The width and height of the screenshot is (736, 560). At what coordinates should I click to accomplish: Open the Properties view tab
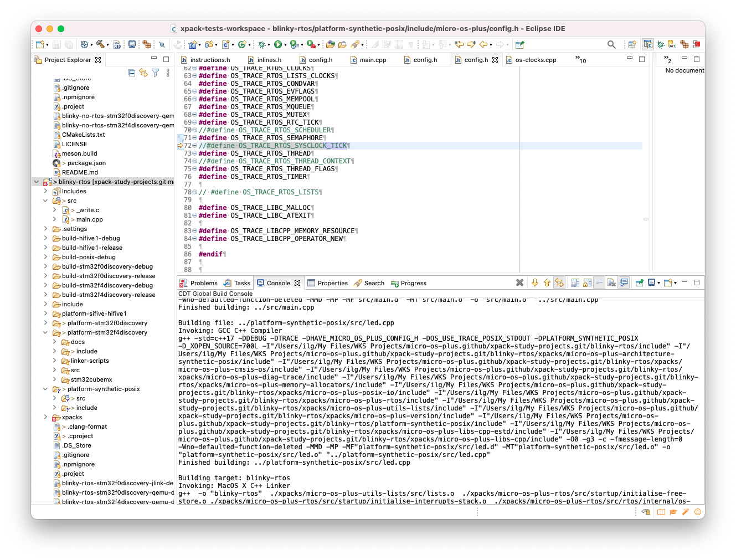tap(332, 283)
